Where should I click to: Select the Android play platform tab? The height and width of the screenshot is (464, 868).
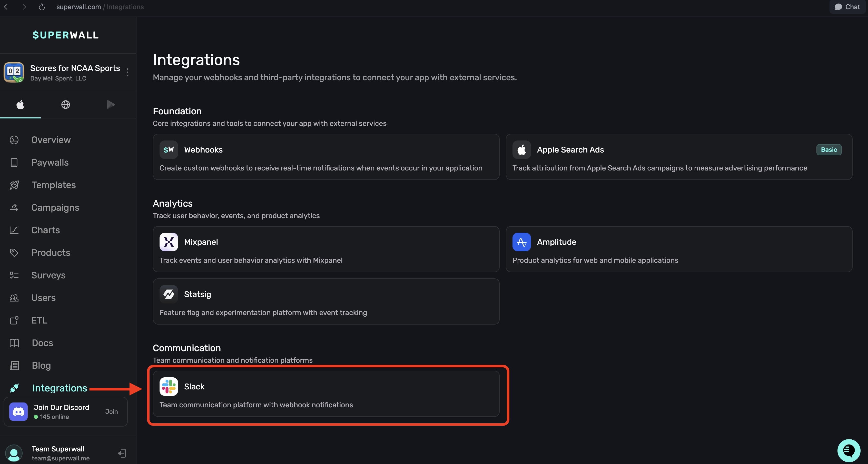(x=111, y=105)
